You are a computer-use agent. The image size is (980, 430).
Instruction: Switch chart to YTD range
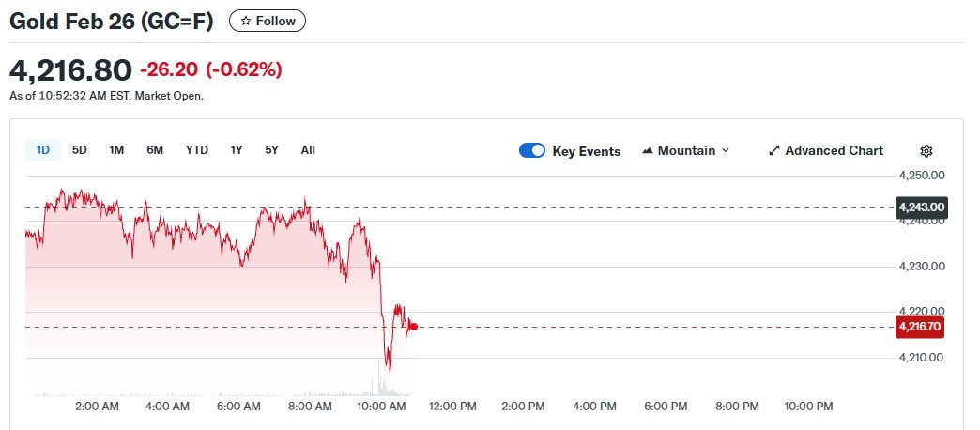pos(197,150)
